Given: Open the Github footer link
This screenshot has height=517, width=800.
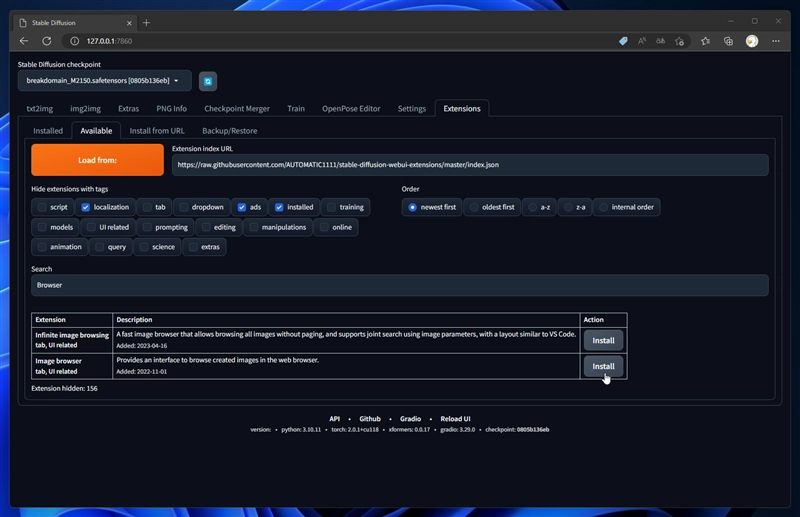Looking at the screenshot, I should [370, 418].
